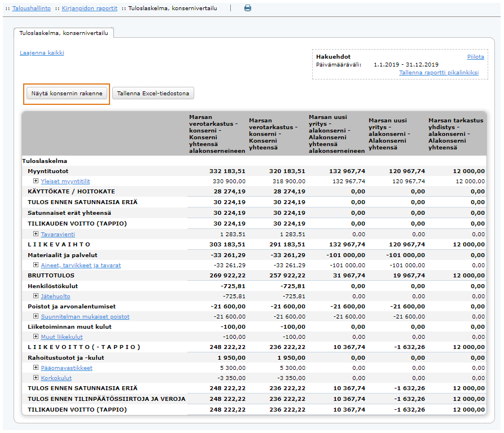The width and height of the screenshot is (504, 433).
Task: Expand the Korkokulut plus icon
Action: (36, 378)
